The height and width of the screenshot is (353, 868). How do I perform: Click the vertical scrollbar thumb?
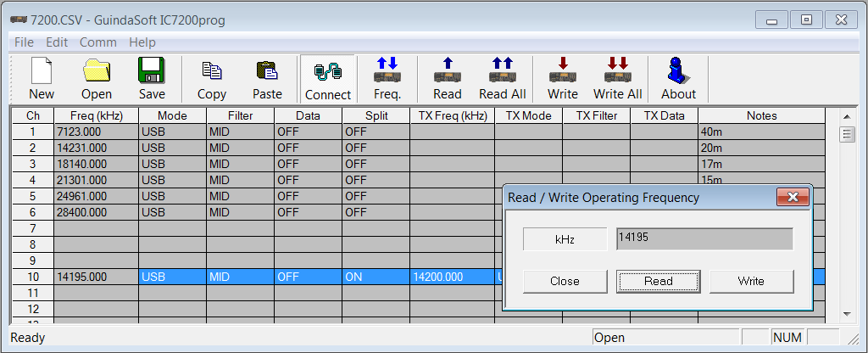[x=847, y=134]
